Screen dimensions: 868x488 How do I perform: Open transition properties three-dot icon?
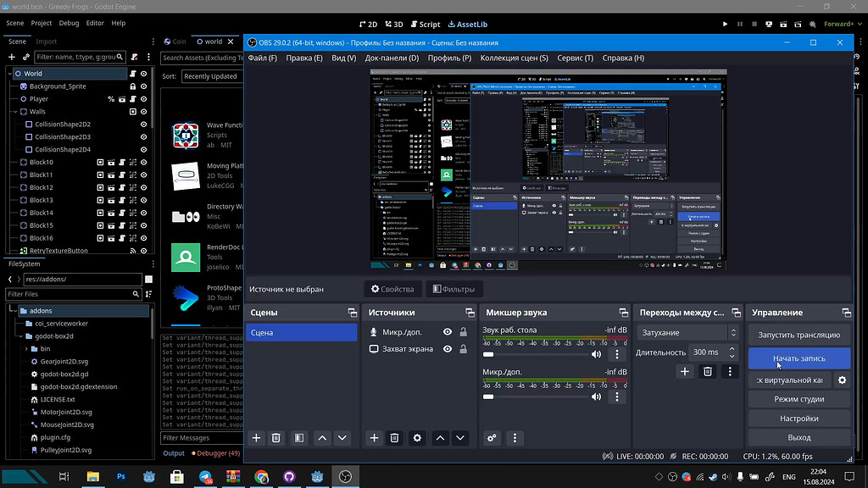click(x=730, y=371)
